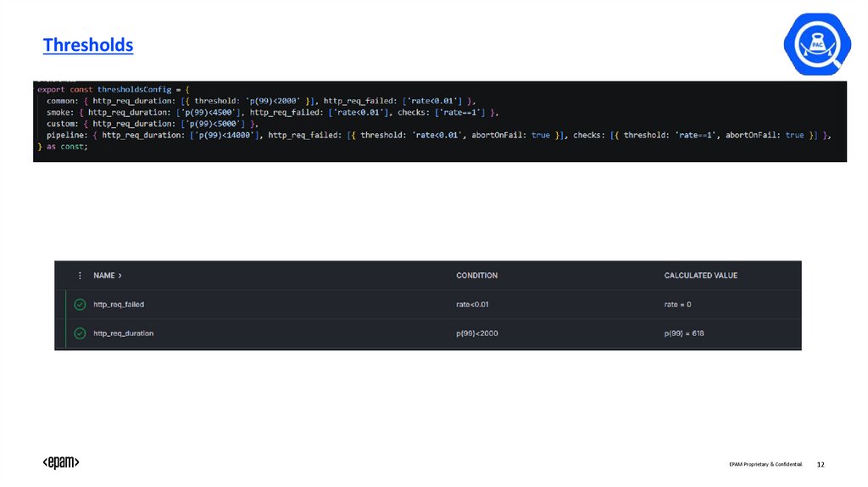Open the Thresholds title link

(88, 45)
